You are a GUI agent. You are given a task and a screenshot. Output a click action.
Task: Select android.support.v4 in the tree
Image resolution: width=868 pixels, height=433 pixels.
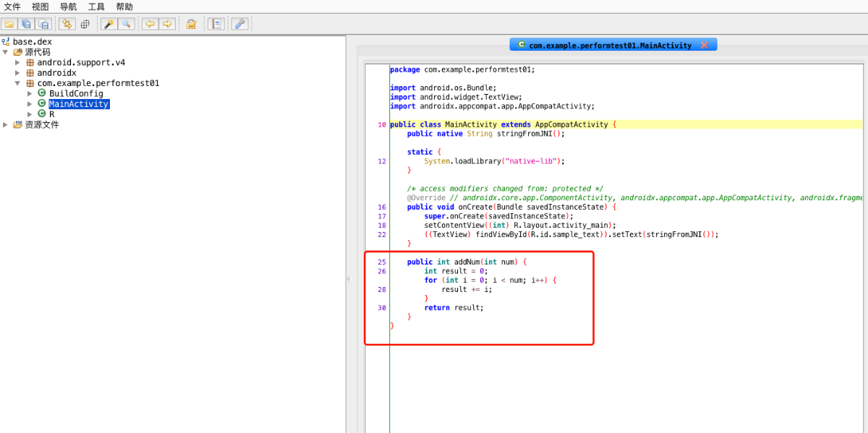tap(81, 62)
